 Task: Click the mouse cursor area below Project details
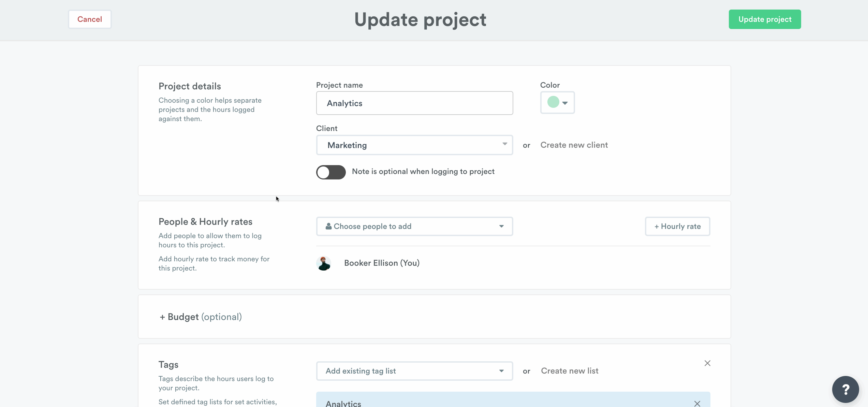point(277,199)
